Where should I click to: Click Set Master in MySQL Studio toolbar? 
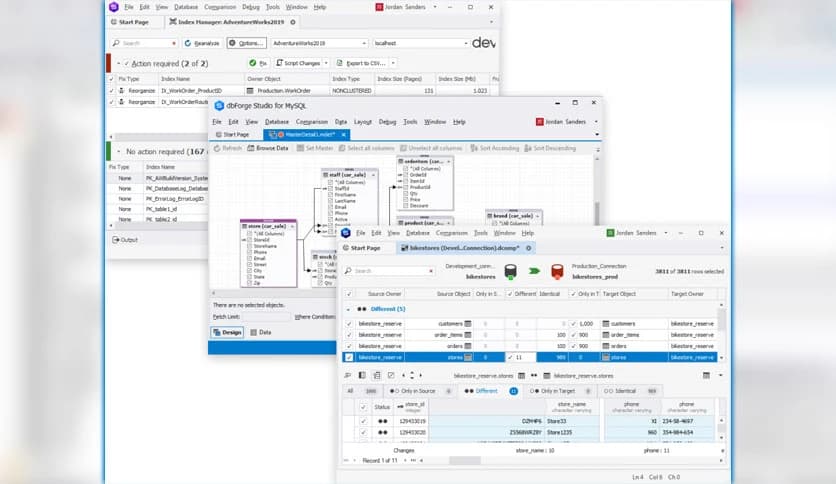pyautogui.click(x=315, y=148)
